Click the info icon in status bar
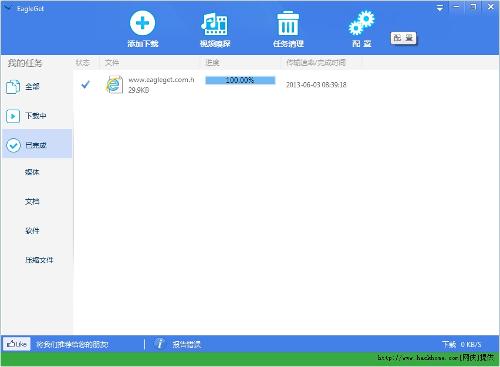 pos(160,344)
